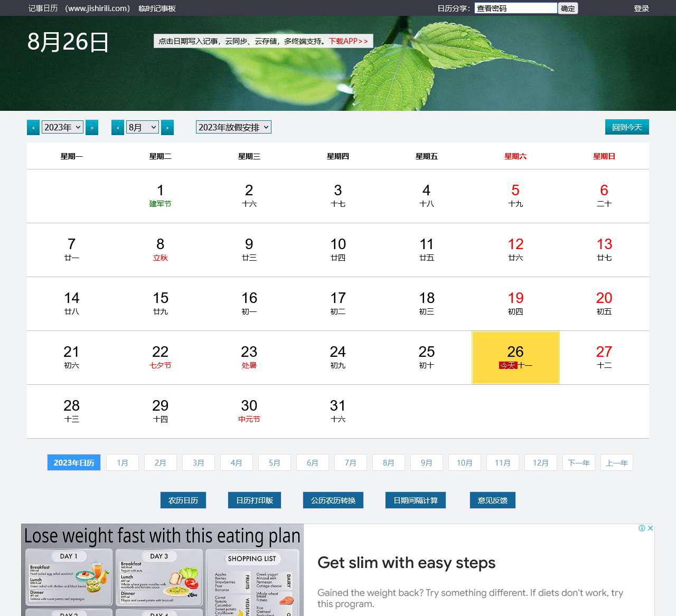Follow the 下载APP>> link

(x=349, y=41)
